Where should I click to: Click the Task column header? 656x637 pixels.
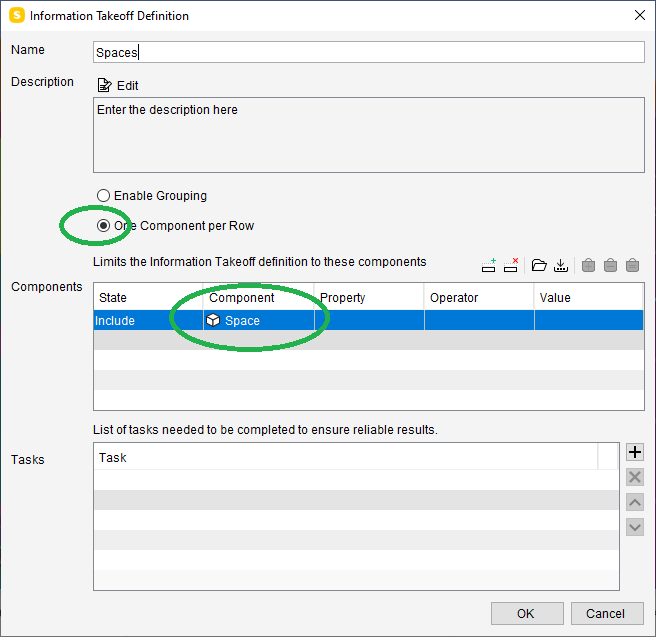coord(346,457)
